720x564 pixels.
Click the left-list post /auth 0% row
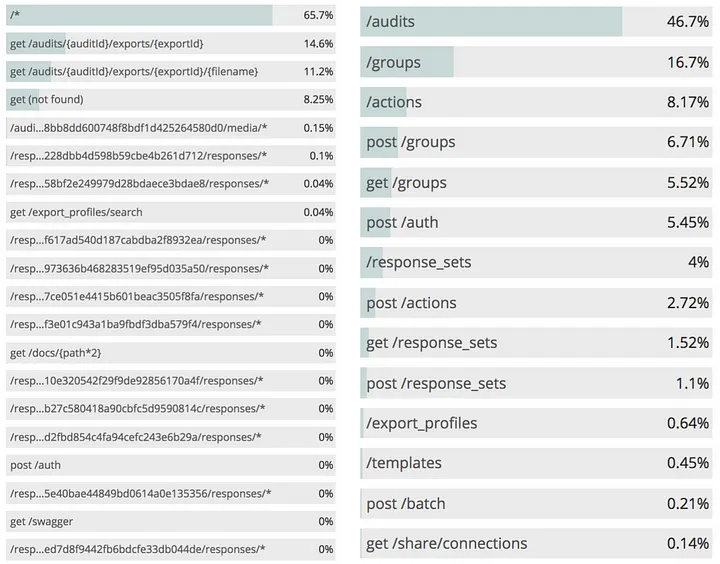pyautogui.click(x=171, y=465)
